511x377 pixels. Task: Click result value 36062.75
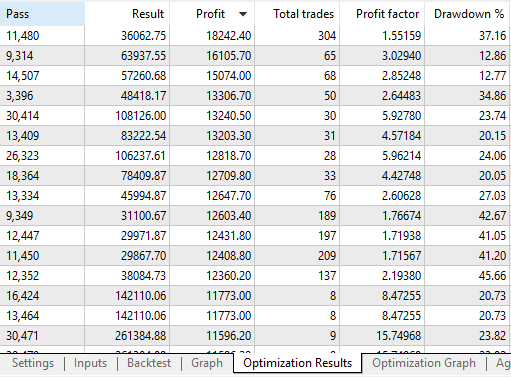coord(143,36)
